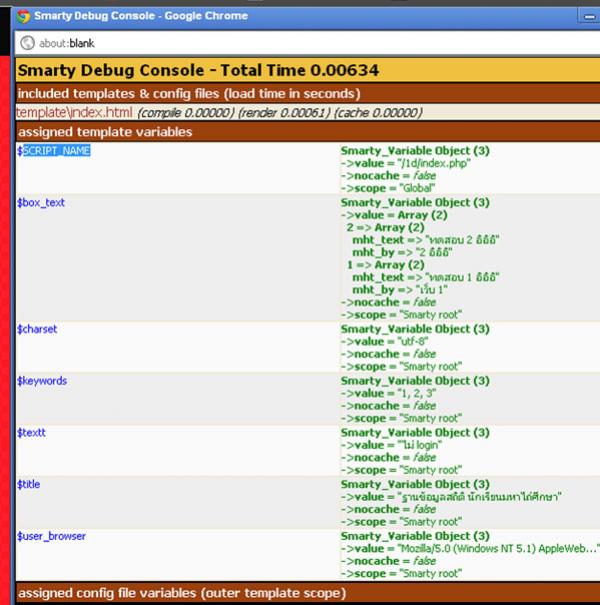600x605 pixels.
Task: Click the $keywords variable name
Action: 42,381
